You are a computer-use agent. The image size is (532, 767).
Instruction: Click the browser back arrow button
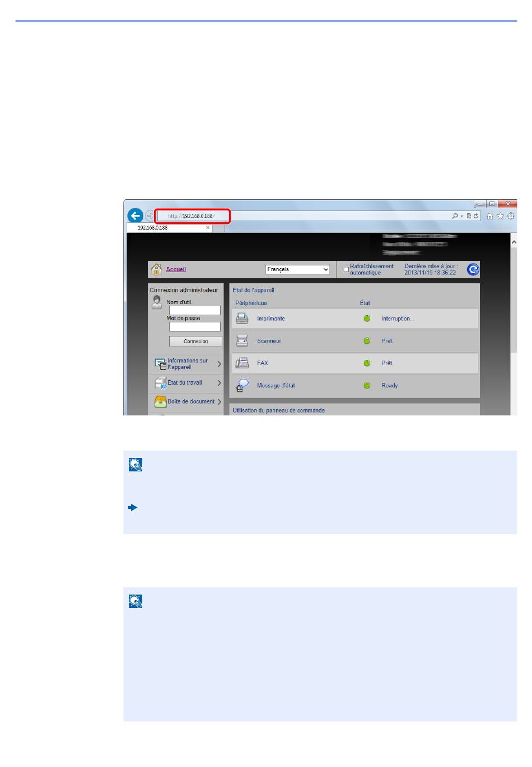135,216
